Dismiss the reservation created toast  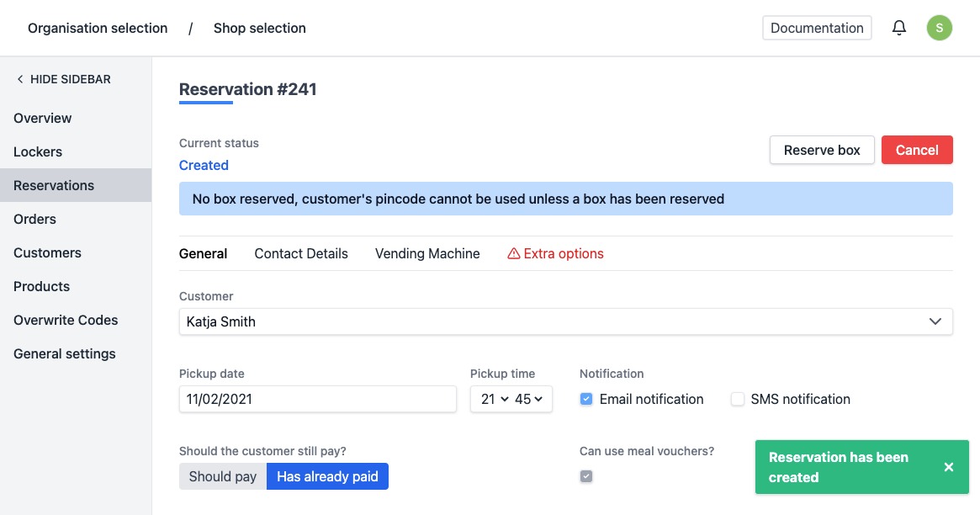(948, 467)
